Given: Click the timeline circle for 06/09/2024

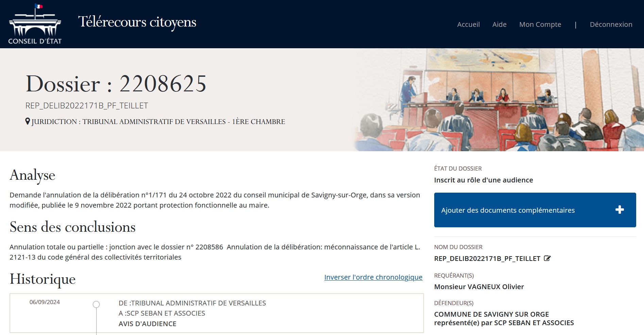Looking at the screenshot, I should pos(96,304).
